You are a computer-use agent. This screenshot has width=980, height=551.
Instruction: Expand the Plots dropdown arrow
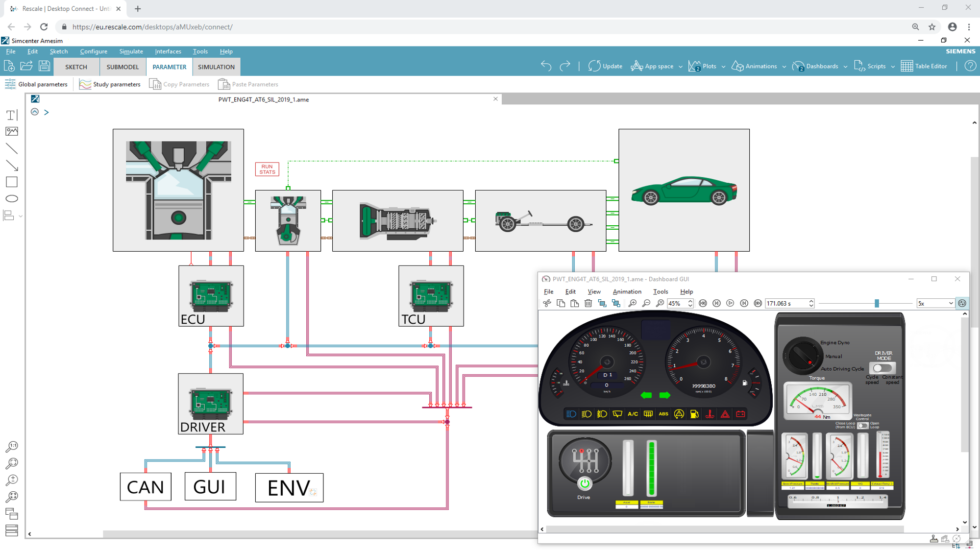pyautogui.click(x=723, y=67)
